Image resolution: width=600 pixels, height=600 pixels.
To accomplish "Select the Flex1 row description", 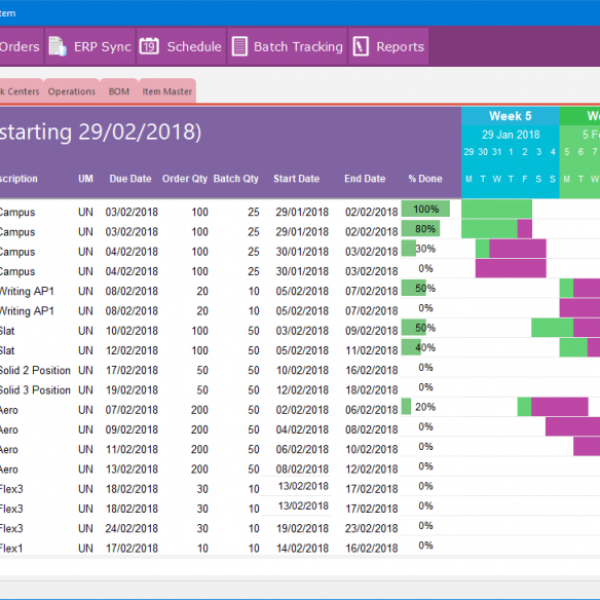I will coord(11,548).
